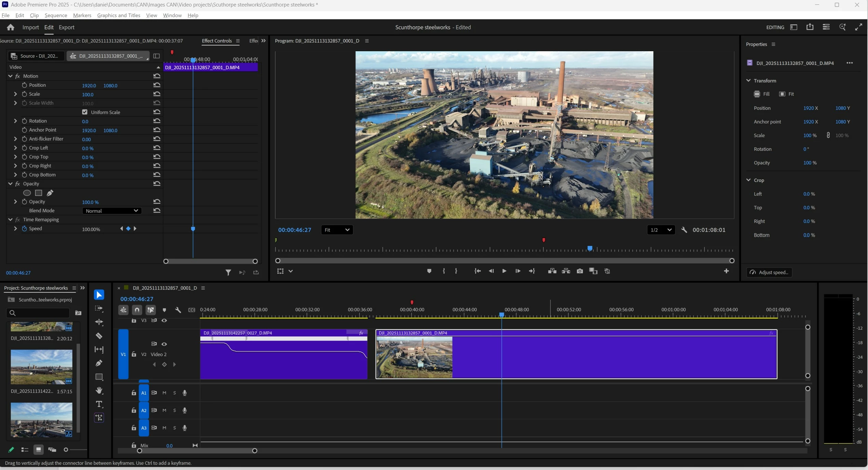The width and height of the screenshot is (868, 470).
Task: Select the Type tool
Action: [x=99, y=404]
